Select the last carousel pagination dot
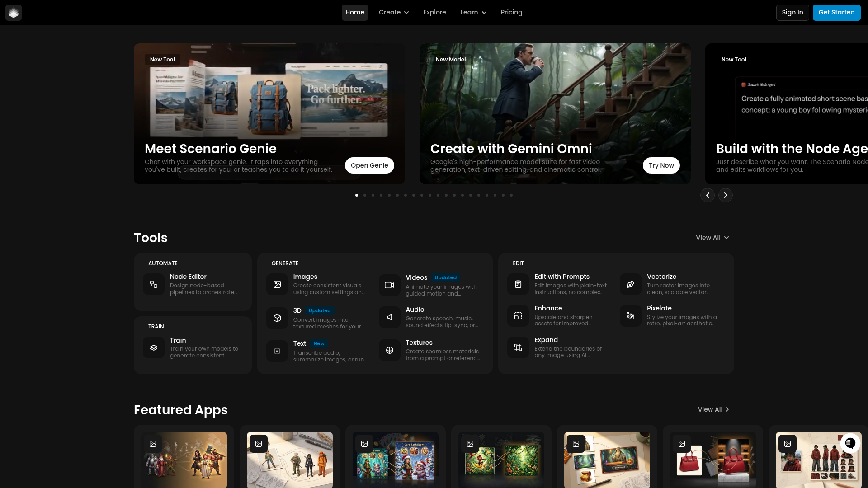 click(511, 195)
